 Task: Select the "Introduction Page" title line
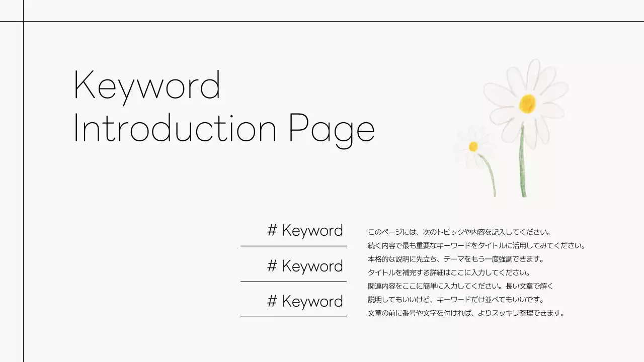(x=224, y=129)
